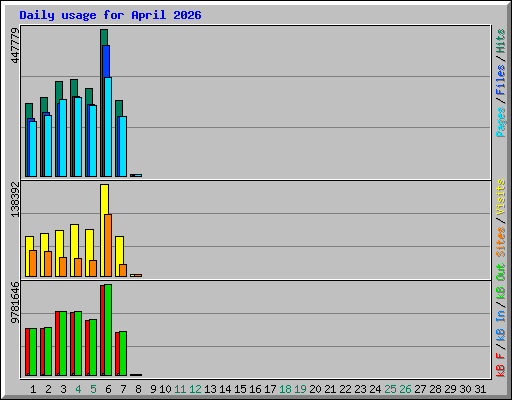Click day 1 on the x-axis

(33, 389)
